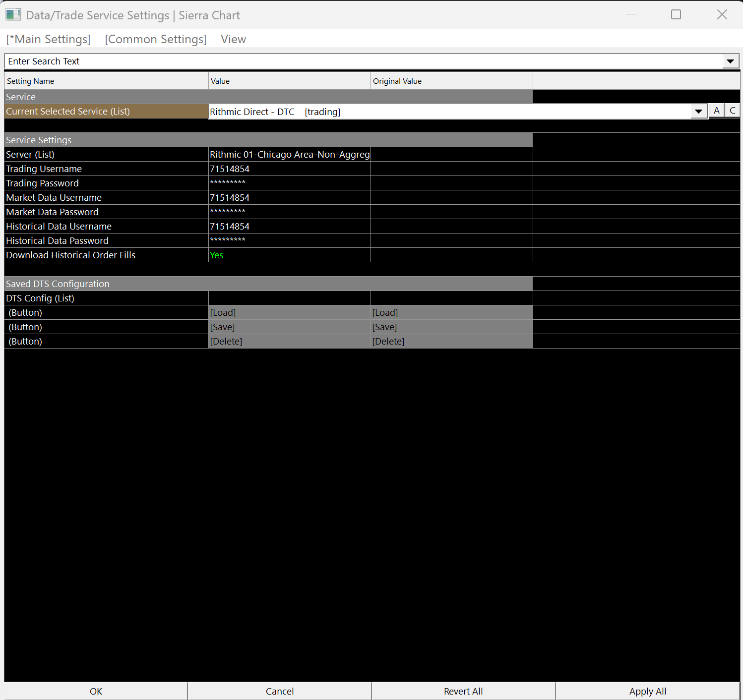This screenshot has height=700, width=743.
Task: Click the Setting Name column header
Action: click(x=107, y=81)
